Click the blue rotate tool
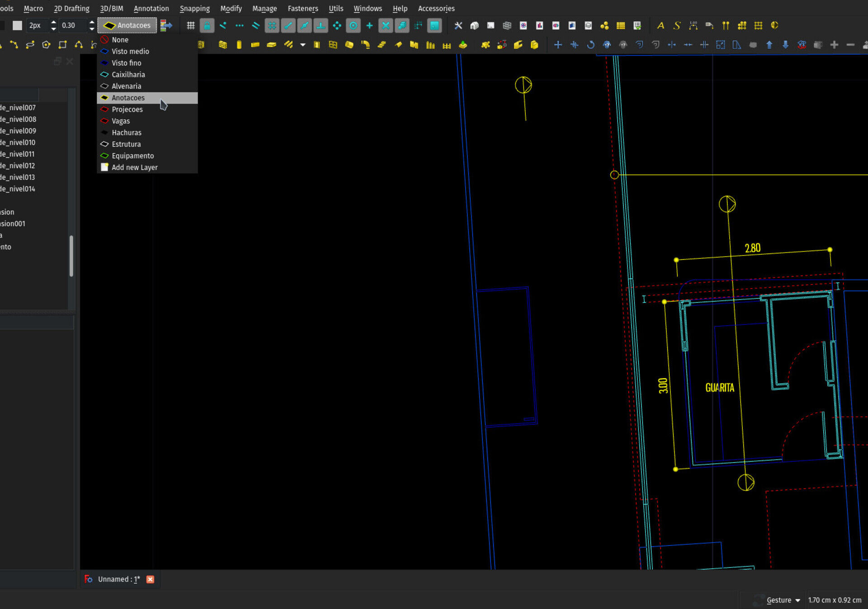This screenshot has width=868, height=609. 590,45
